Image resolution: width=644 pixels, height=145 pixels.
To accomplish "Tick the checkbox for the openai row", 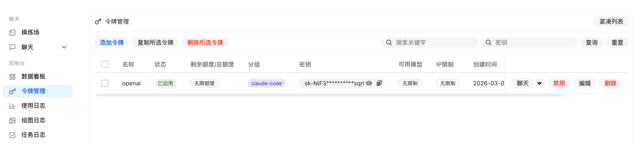I will (x=105, y=83).
